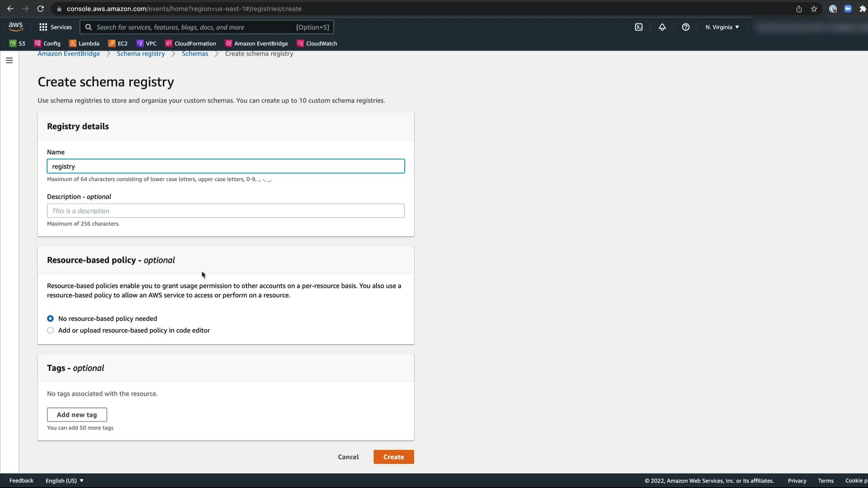Open the CloudWatch bookmark shortcut

(316, 43)
